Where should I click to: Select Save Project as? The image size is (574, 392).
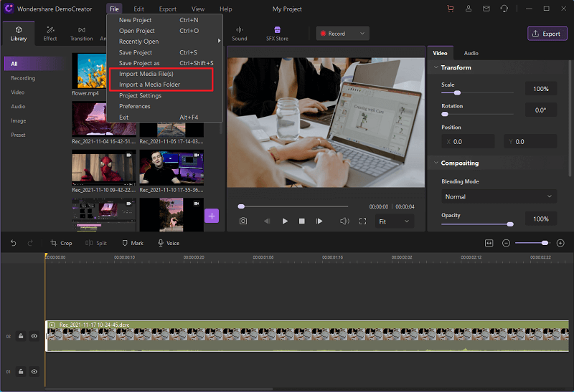coord(166,63)
